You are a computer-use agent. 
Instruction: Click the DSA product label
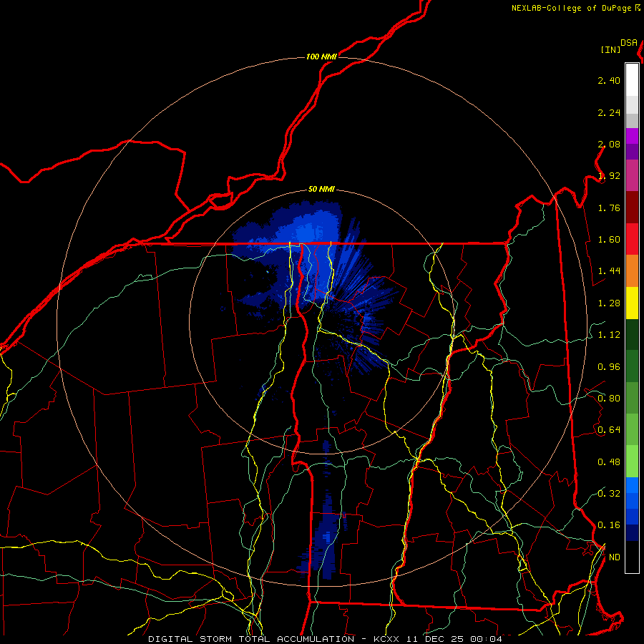tap(629, 43)
